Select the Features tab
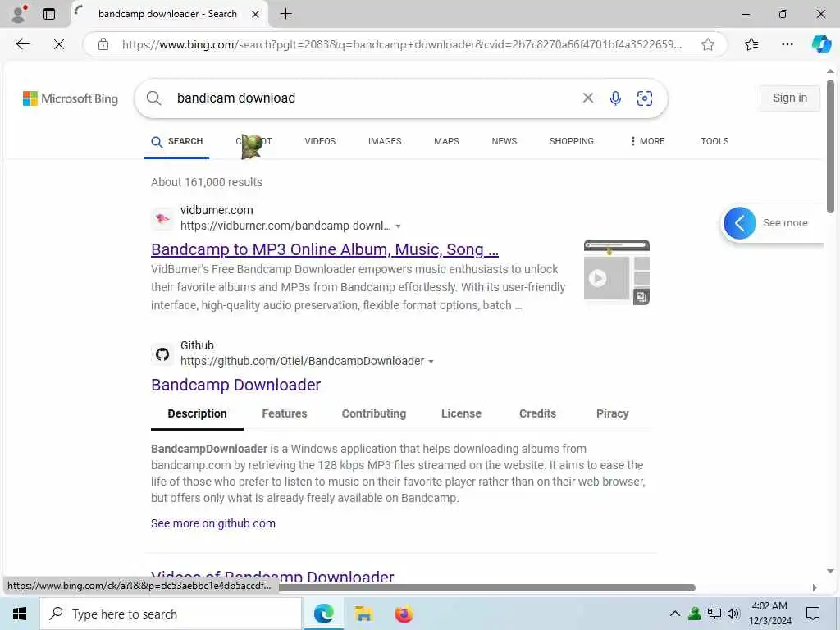Viewport: 840px width, 630px height. [x=285, y=413]
